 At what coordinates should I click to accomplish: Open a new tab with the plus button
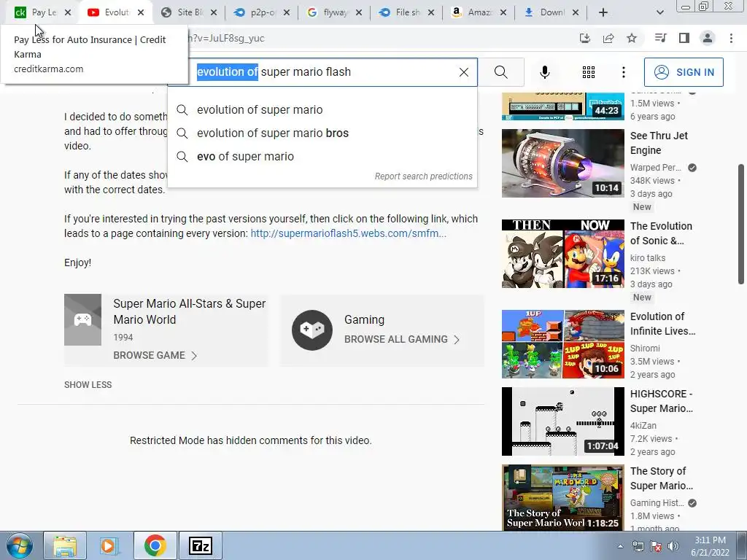pyautogui.click(x=603, y=12)
